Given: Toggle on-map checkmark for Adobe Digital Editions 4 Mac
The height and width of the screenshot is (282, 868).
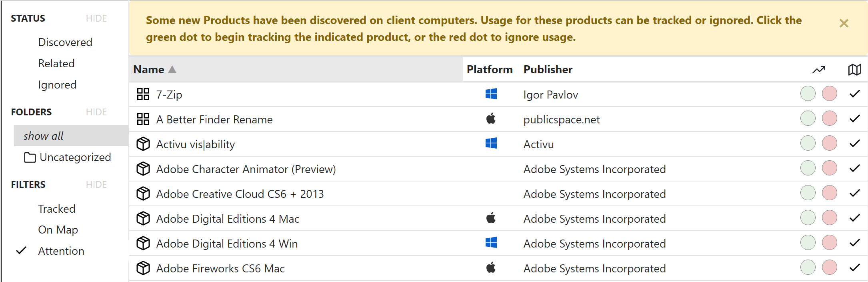Looking at the screenshot, I should [x=854, y=218].
